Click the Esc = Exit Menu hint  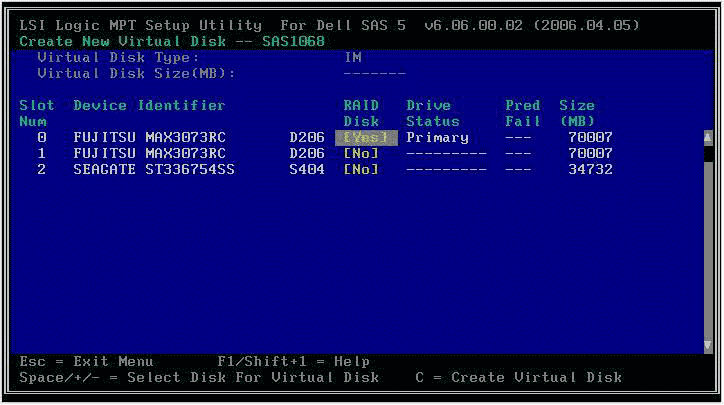point(86,362)
